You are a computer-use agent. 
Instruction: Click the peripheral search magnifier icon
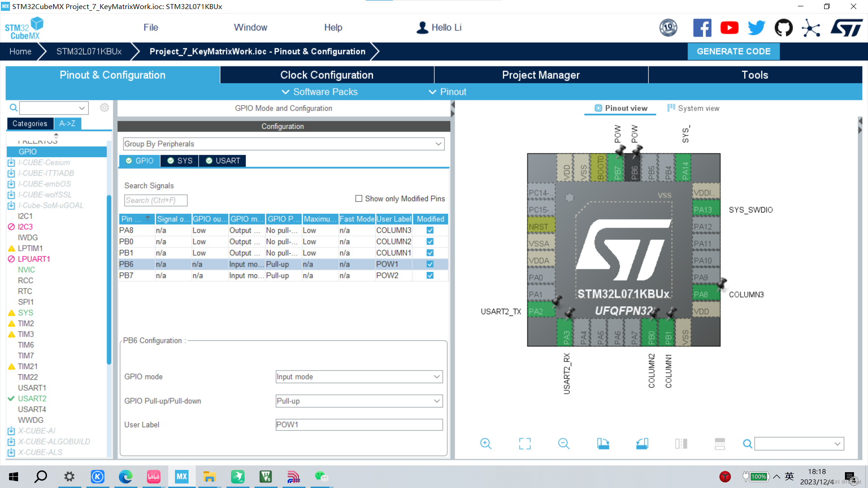click(x=14, y=108)
